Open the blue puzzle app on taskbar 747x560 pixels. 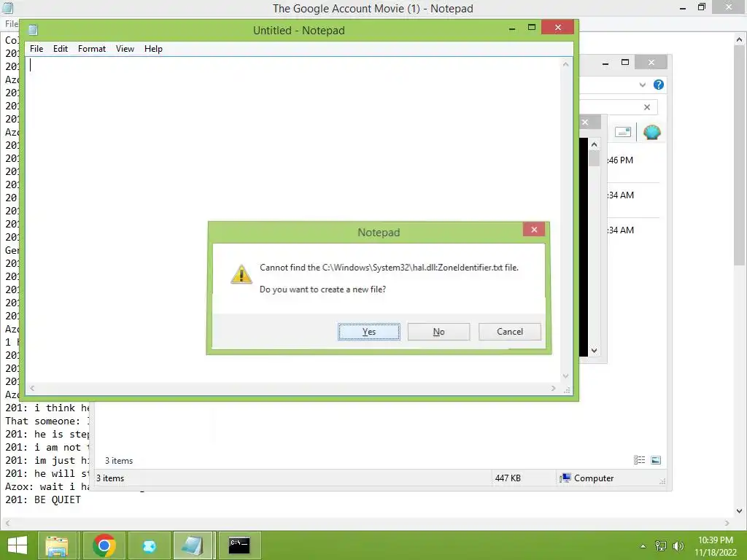[x=149, y=545]
